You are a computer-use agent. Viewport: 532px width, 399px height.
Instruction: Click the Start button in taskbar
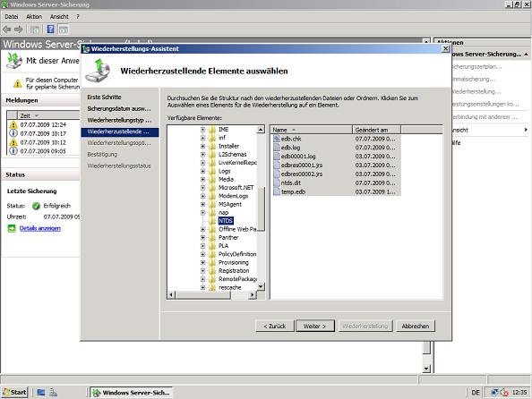[x=14, y=392]
